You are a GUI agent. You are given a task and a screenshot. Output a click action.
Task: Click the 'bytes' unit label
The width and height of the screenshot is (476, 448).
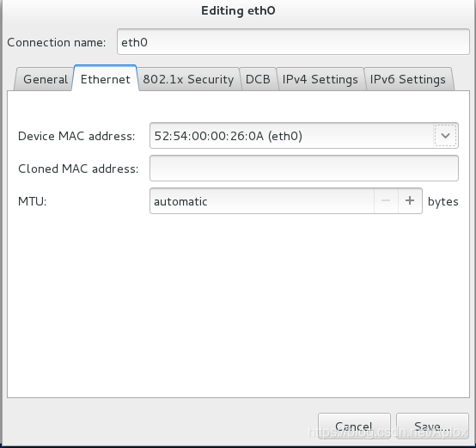[442, 202]
